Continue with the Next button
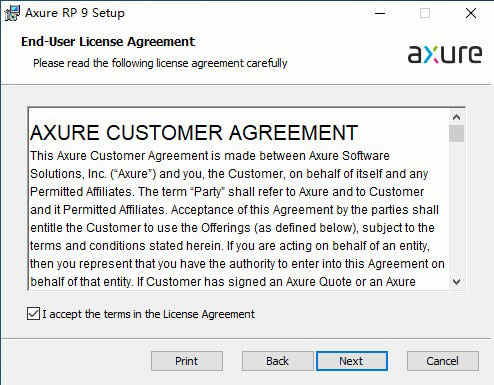This screenshot has height=385, width=494. point(351,361)
